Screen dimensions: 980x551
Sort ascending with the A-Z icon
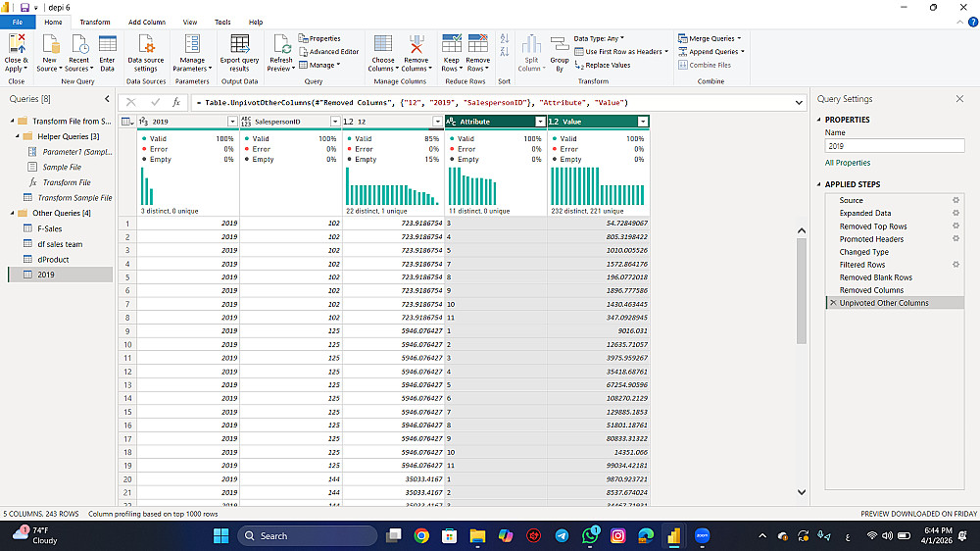coord(505,40)
